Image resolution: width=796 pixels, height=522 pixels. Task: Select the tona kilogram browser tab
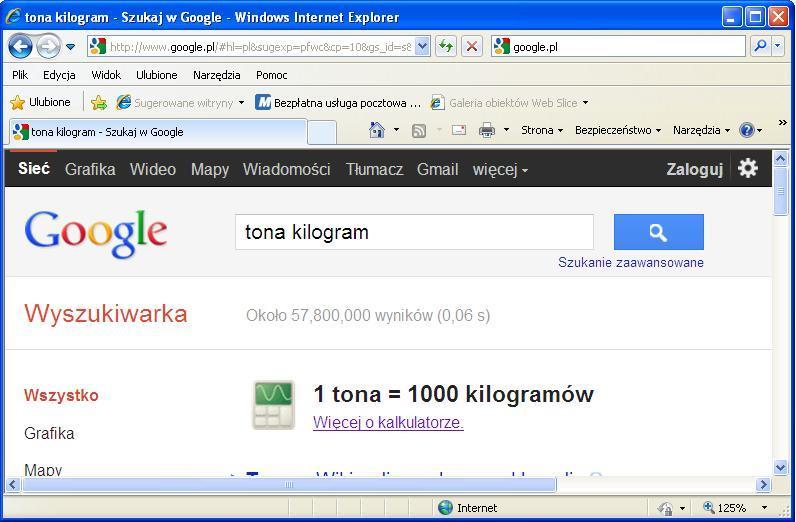[157, 132]
